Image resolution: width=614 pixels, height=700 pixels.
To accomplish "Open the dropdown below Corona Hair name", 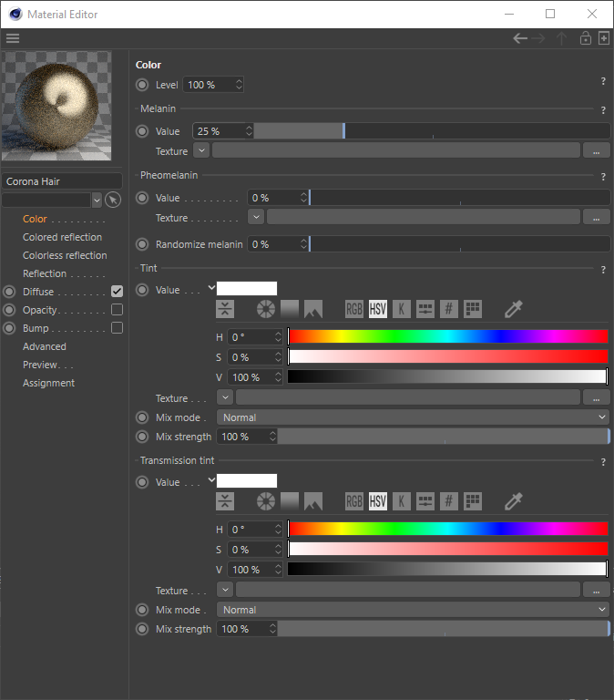I will 97,200.
